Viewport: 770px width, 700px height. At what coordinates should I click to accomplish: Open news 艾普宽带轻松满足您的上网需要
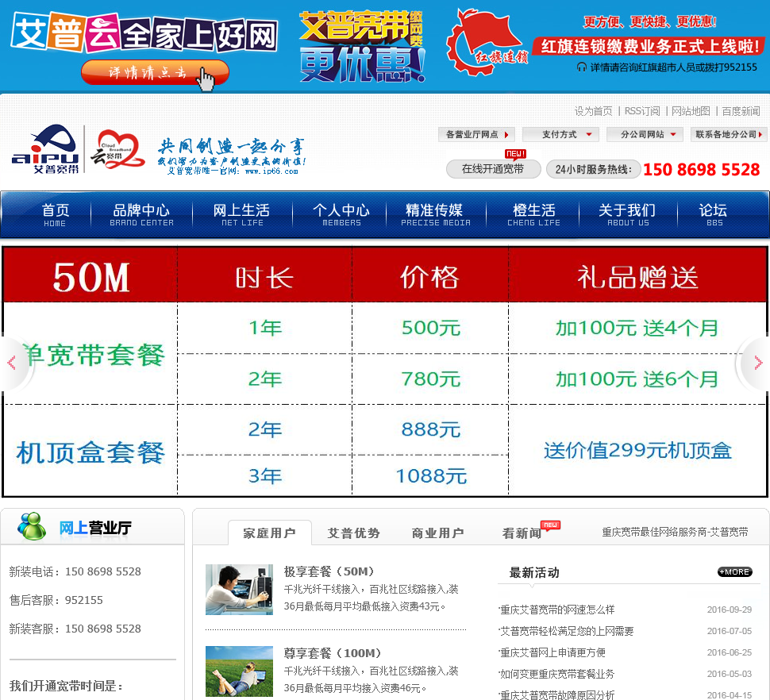pyautogui.click(x=566, y=631)
